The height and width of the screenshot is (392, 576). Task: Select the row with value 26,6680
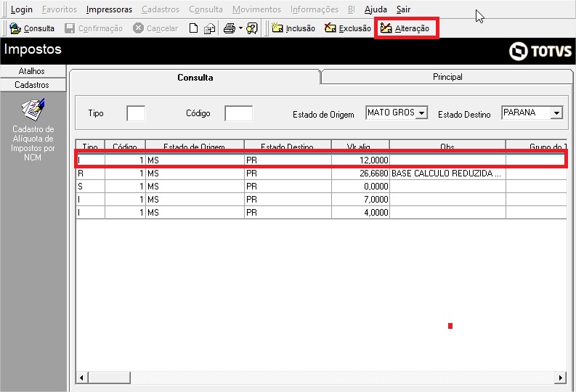pos(321,173)
